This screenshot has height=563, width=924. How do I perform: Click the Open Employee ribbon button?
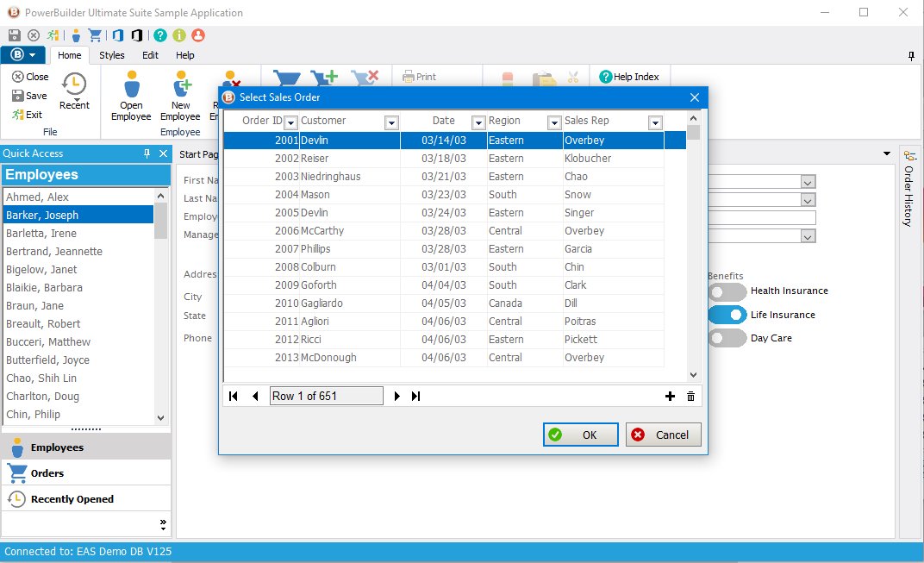click(131, 96)
